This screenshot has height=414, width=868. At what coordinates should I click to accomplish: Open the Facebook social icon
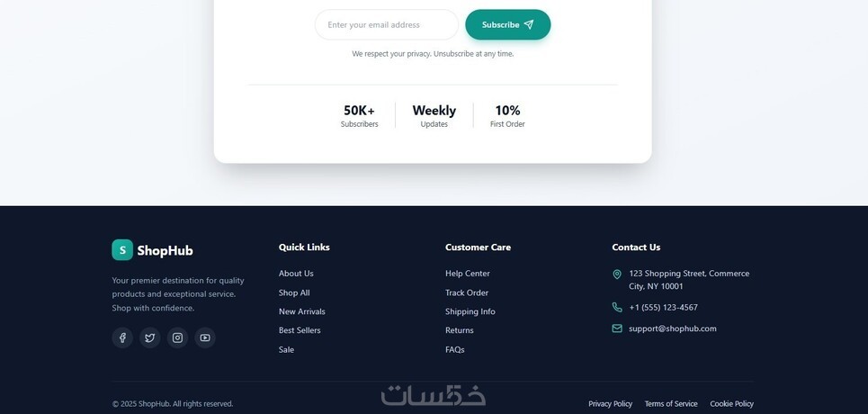pos(122,338)
